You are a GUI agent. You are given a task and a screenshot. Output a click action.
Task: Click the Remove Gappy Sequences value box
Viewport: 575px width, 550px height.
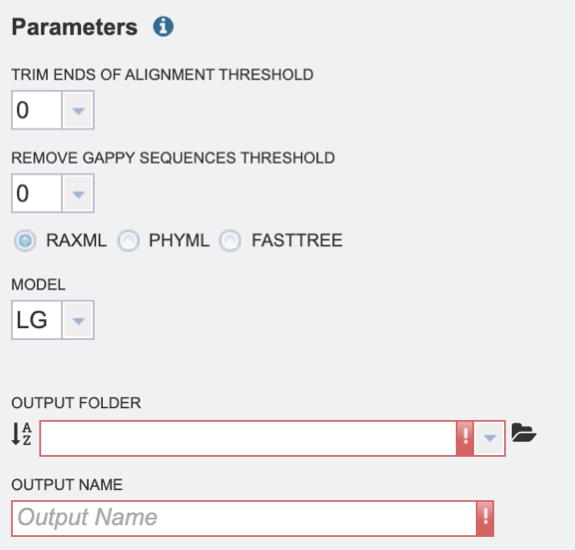coord(37,193)
